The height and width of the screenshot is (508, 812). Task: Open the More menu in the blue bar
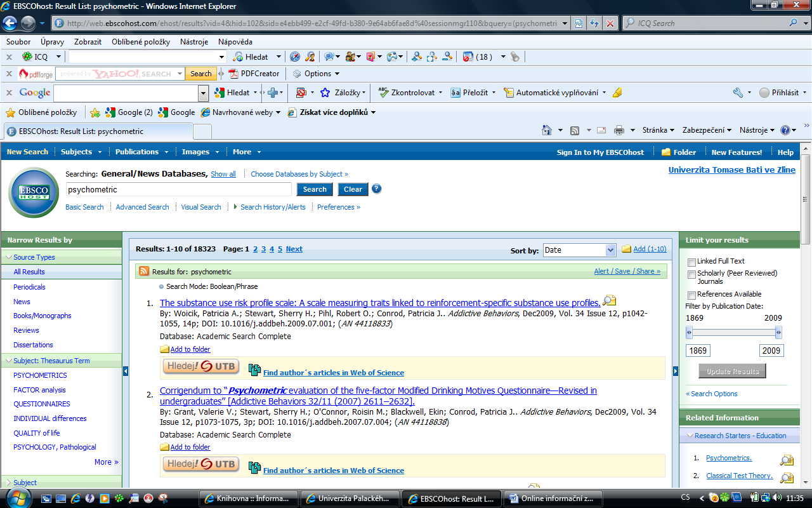coord(247,152)
